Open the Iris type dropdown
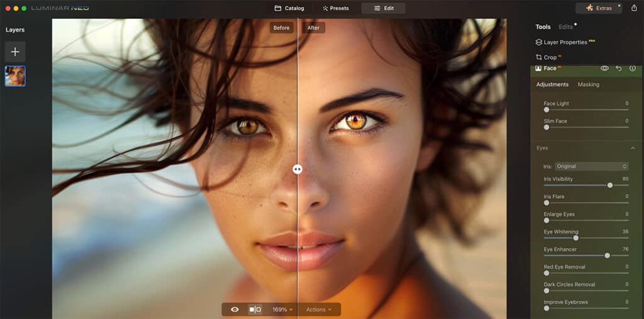This screenshot has height=319, width=644. click(591, 167)
